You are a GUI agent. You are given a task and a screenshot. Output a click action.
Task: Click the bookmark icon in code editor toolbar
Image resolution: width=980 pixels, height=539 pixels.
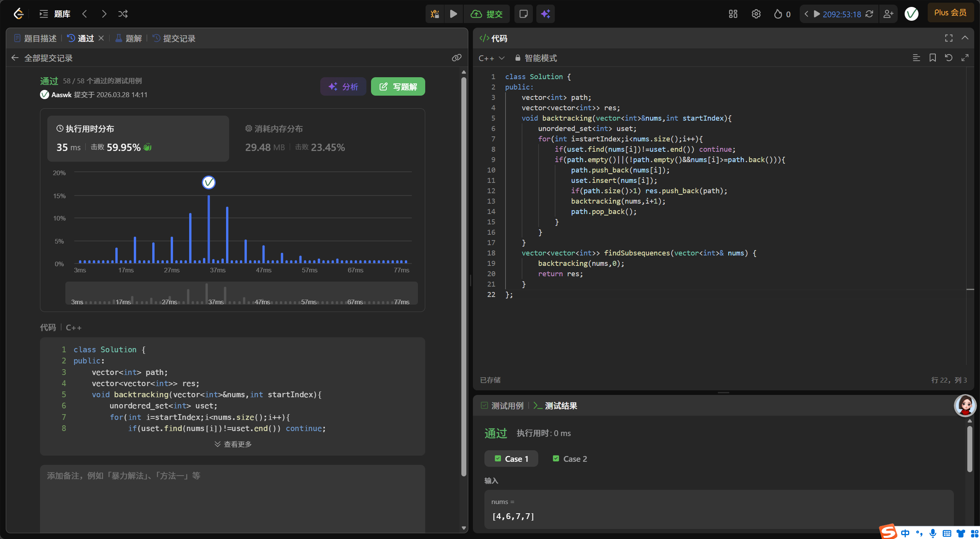click(932, 58)
